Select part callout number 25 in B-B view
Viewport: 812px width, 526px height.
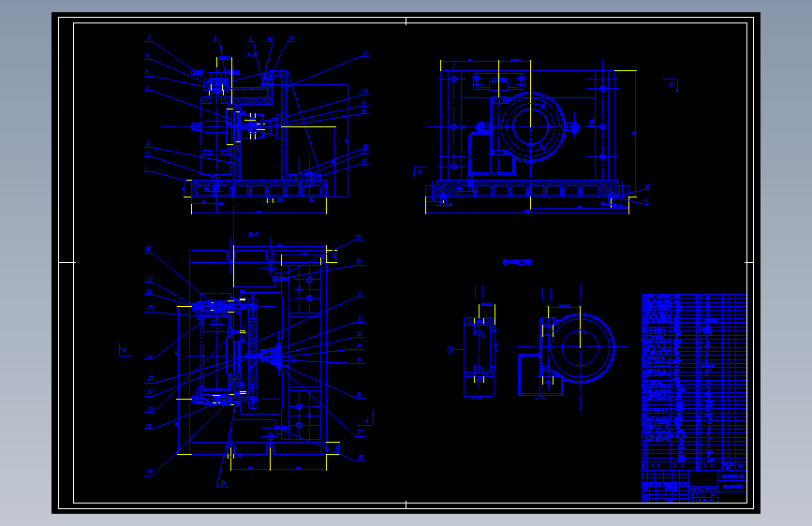point(150,308)
